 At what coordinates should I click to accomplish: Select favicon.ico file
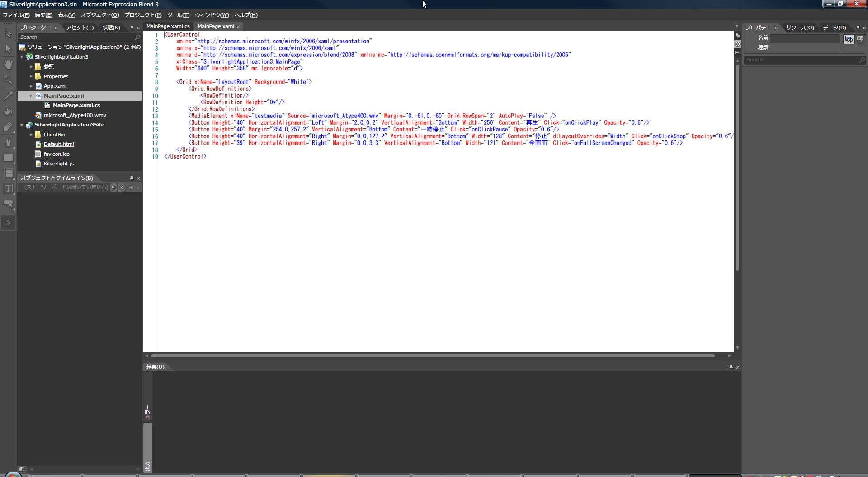tap(57, 154)
